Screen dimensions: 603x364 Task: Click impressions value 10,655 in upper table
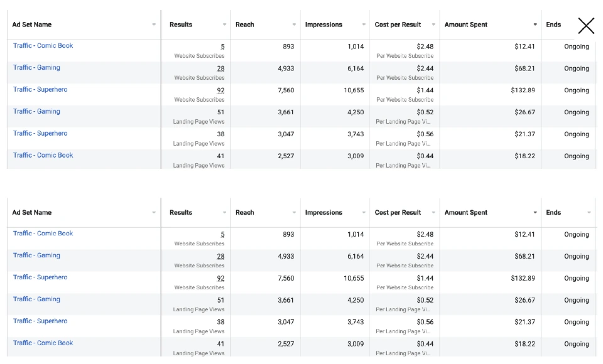point(354,90)
